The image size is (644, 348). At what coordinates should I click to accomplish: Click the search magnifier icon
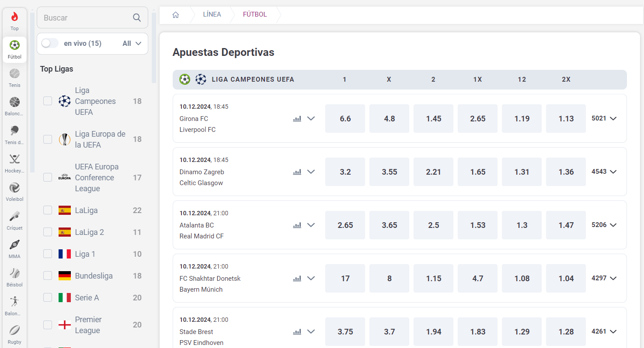137,18
